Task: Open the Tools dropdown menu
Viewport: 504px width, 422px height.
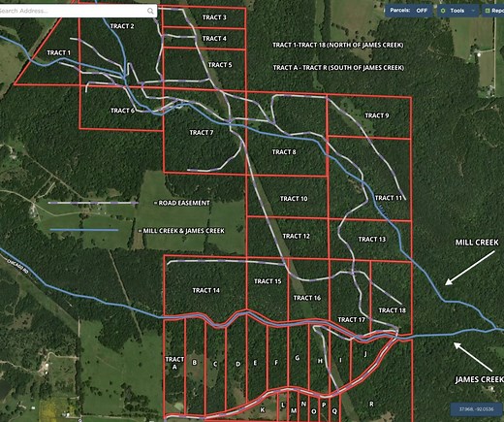Action: click(458, 11)
